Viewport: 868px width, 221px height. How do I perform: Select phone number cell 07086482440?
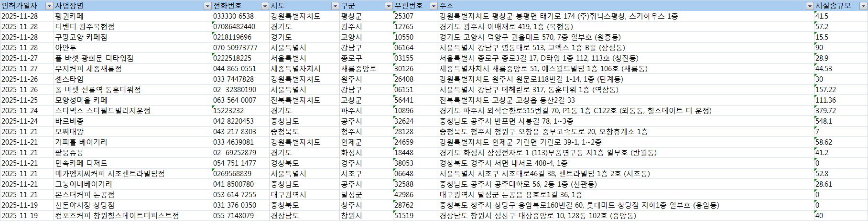[240, 27]
